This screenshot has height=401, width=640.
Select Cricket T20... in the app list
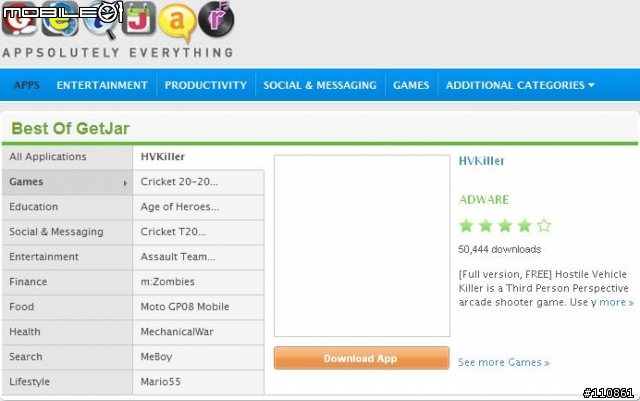(198, 232)
